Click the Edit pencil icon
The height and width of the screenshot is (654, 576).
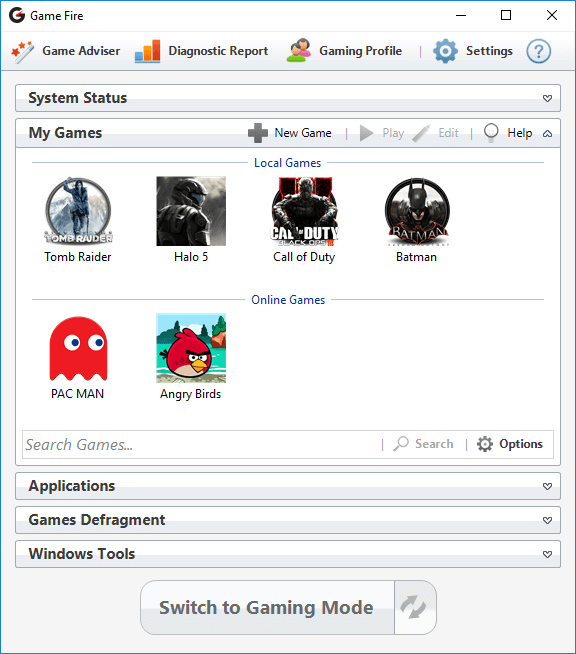coord(421,133)
